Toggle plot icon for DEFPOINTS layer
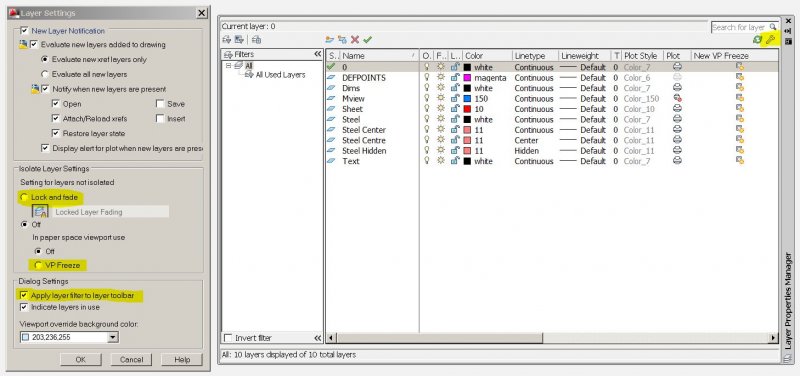Image resolution: width=800 pixels, height=376 pixels. pos(677,78)
